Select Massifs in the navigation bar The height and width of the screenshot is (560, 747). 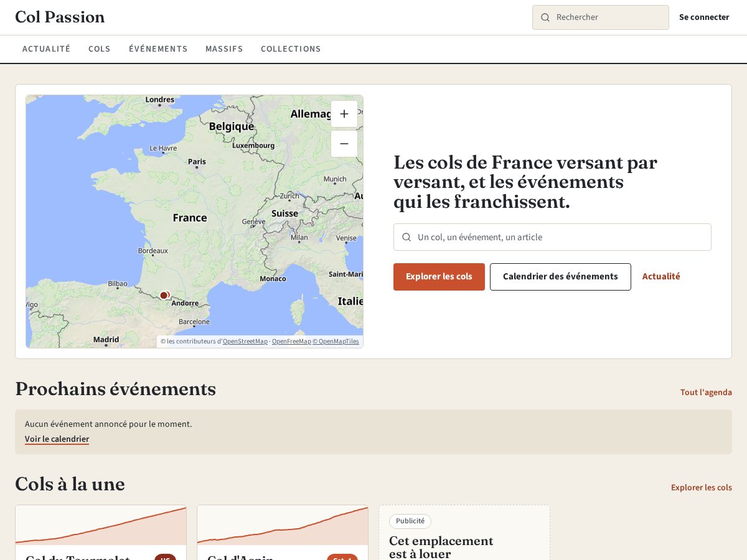224,49
